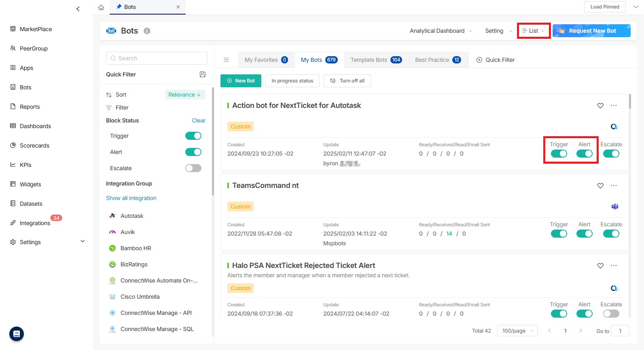The width and height of the screenshot is (644, 350).
Task: Click the home icon in the tab bar
Action: [x=101, y=7]
